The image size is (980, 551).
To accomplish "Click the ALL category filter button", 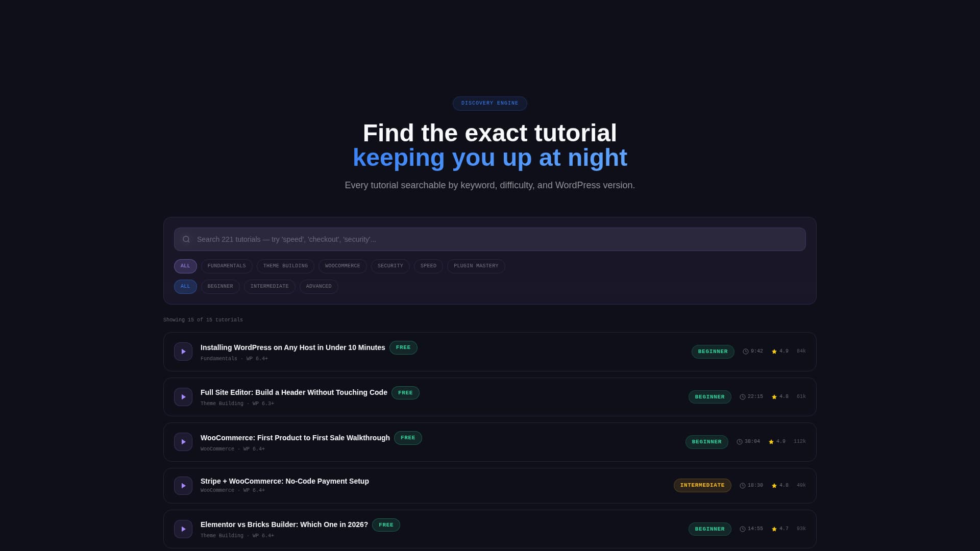I will point(185,266).
